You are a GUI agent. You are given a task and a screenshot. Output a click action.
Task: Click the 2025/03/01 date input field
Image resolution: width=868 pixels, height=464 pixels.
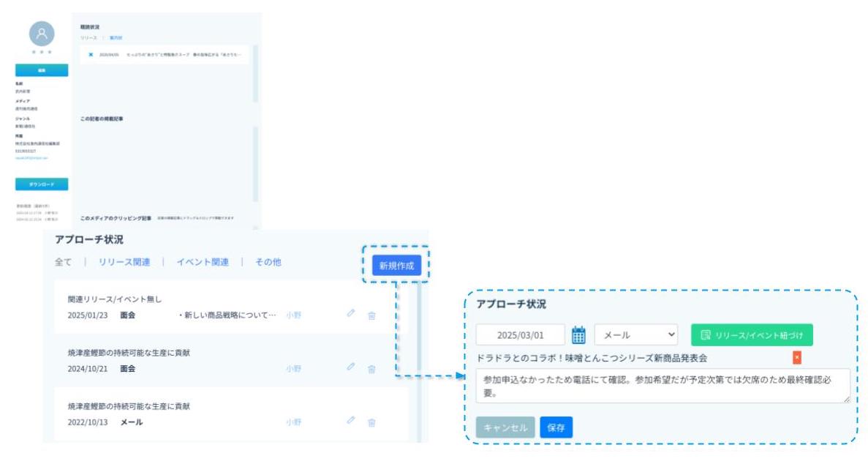coord(520,335)
